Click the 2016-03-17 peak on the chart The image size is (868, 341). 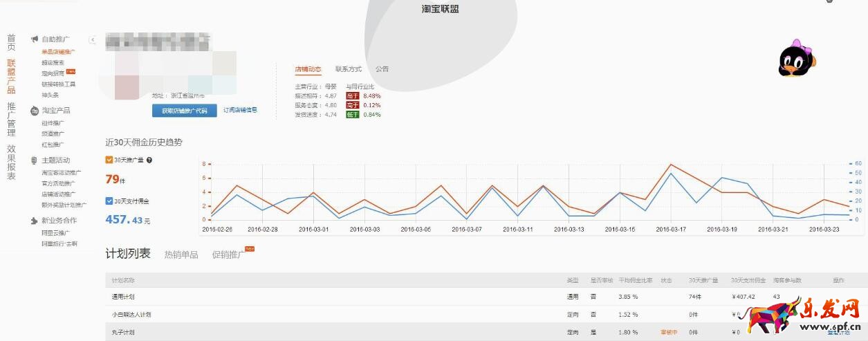670,165
